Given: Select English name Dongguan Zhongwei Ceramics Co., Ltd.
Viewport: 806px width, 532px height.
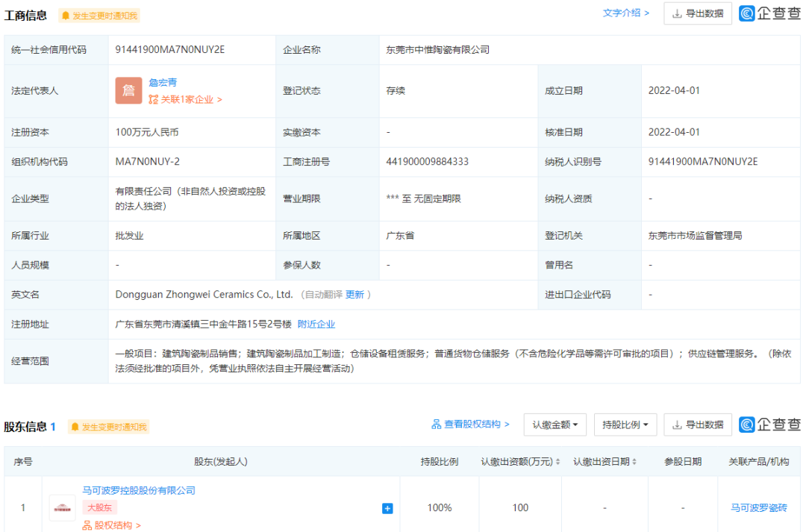Looking at the screenshot, I should click(204, 295).
